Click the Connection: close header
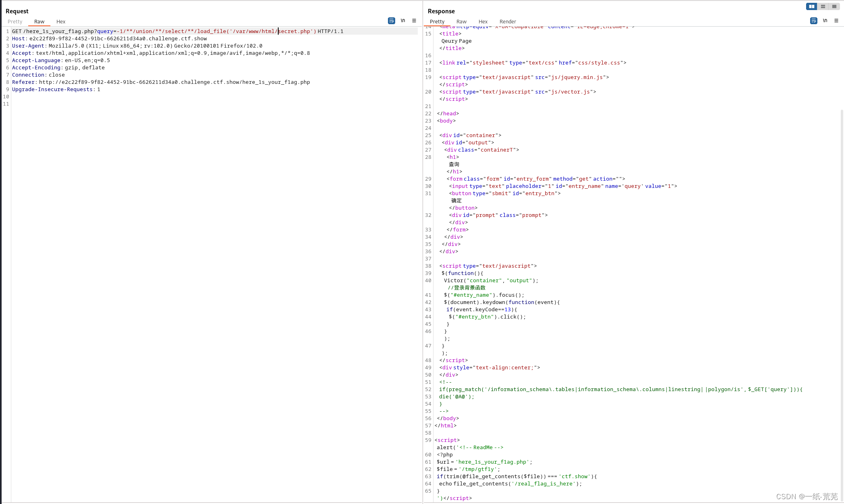The image size is (844, 504). (x=38, y=75)
